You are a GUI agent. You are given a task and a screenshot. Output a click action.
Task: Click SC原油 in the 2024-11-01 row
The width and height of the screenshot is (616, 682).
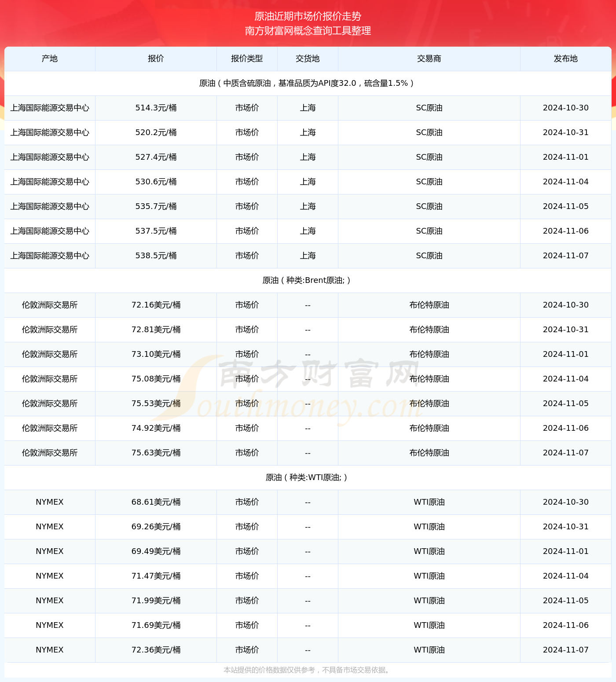429,158
